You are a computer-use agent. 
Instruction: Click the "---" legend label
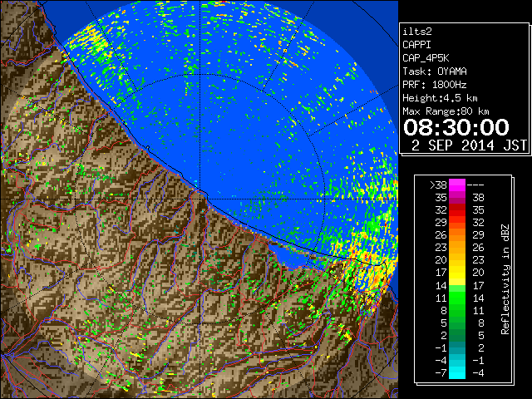tap(475, 185)
